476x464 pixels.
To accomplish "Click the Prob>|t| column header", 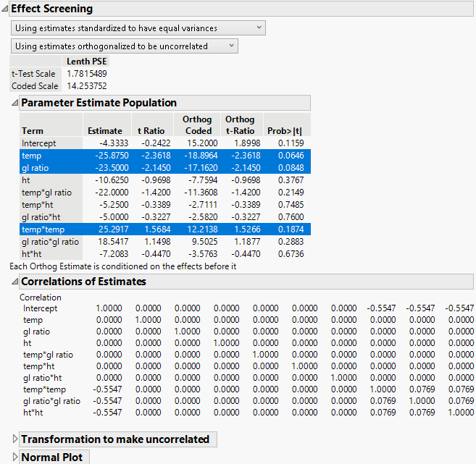I will pos(284,131).
